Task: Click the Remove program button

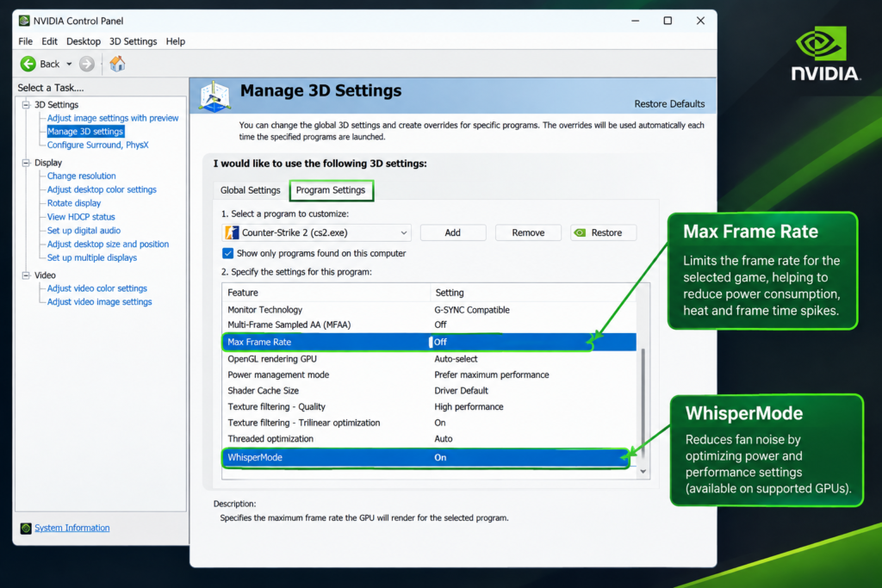Action: click(528, 232)
